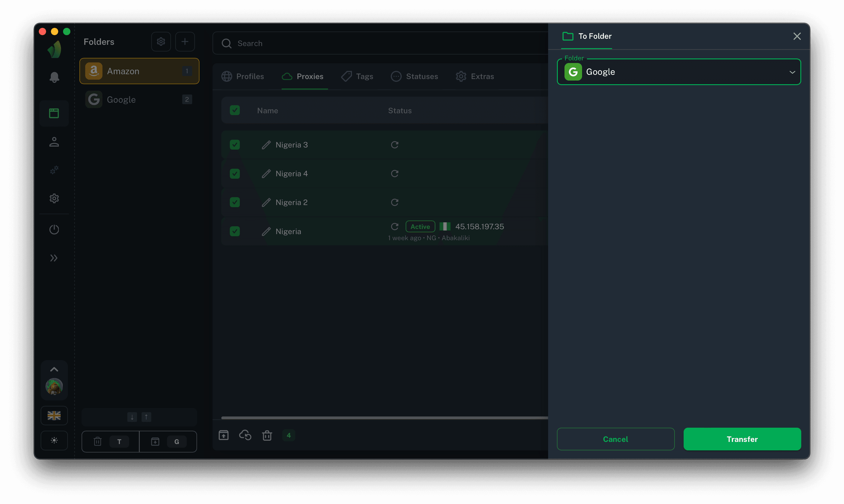Expand the user avatar menu chevron
Screen dimensions: 844x504
click(54, 370)
